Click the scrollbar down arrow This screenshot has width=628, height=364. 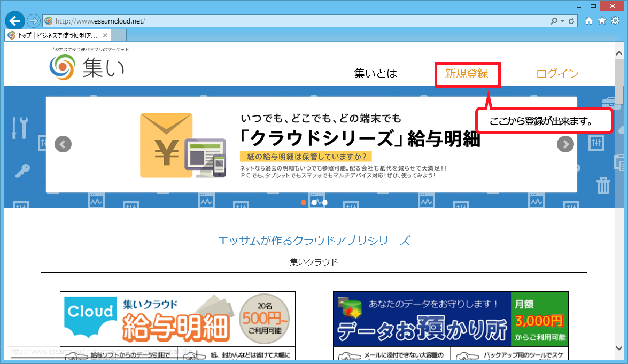(x=619, y=348)
